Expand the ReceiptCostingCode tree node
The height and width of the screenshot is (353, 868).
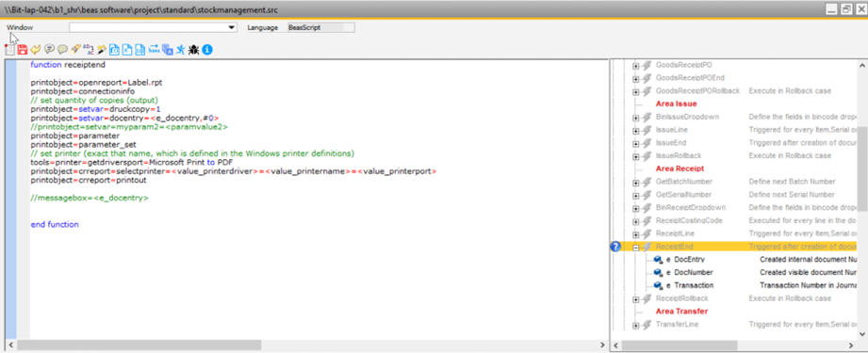point(636,221)
